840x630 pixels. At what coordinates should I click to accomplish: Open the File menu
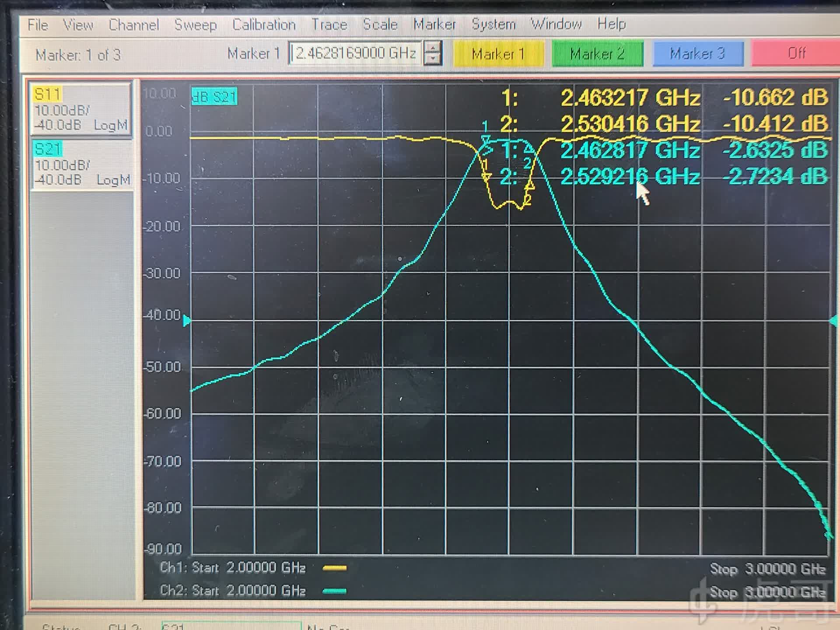[x=38, y=25]
